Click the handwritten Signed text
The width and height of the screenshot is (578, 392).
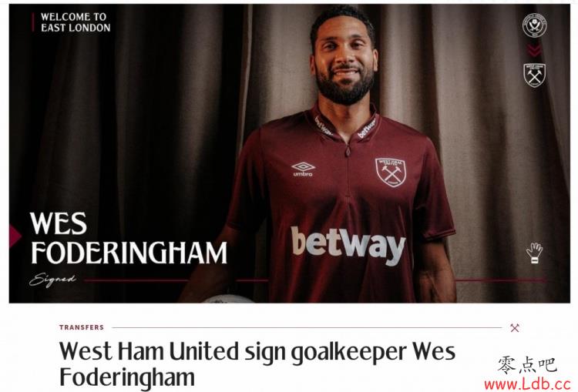coord(52,280)
